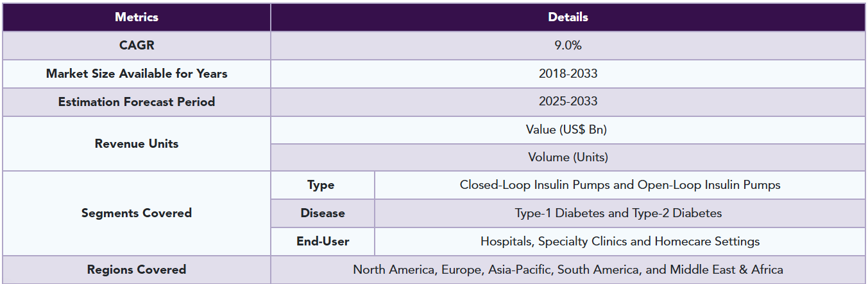
Task: Click Closed-Loop and Open-Loop Insulin Pumps text
Action: pos(620,185)
